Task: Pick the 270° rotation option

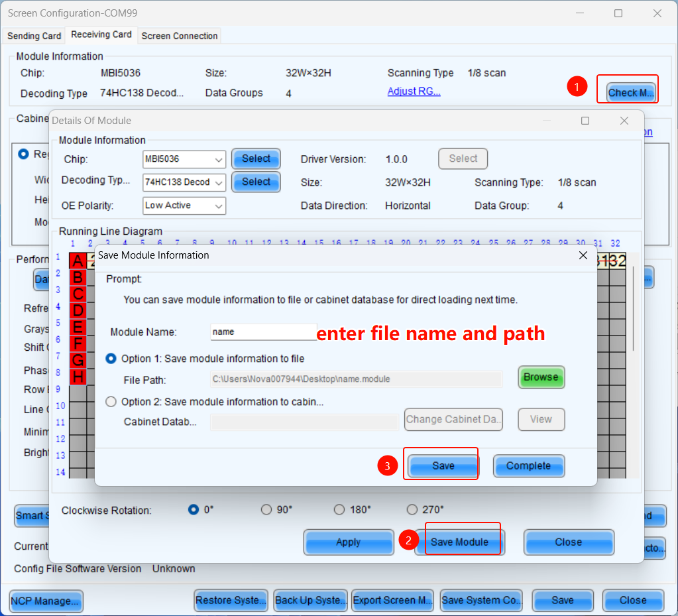Action: pos(412,510)
